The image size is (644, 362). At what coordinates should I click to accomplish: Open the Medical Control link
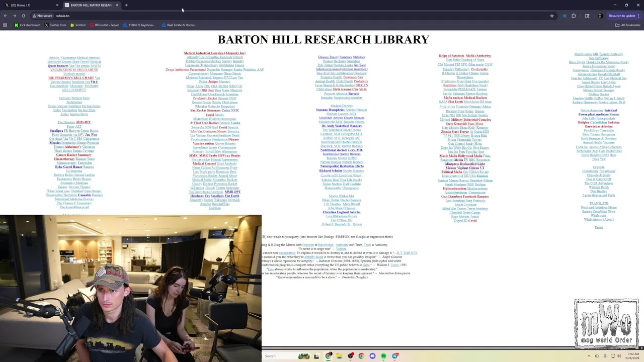204,164
